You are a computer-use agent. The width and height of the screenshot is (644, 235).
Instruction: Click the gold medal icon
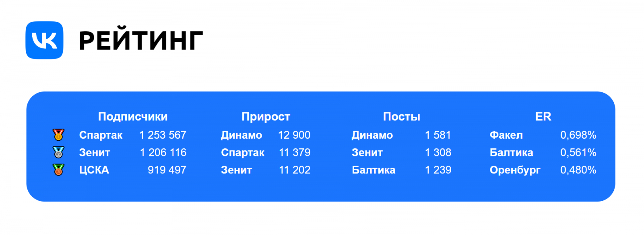tap(58, 135)
